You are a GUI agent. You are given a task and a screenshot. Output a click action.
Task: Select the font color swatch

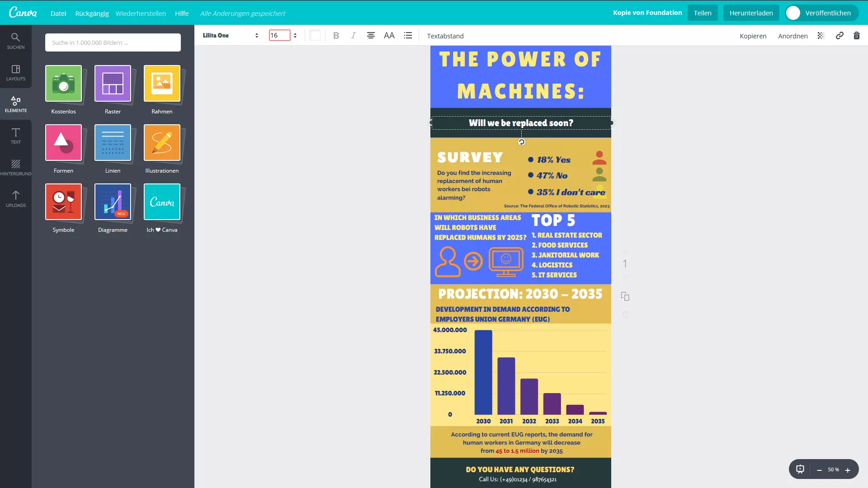click(x=315, y=35)
